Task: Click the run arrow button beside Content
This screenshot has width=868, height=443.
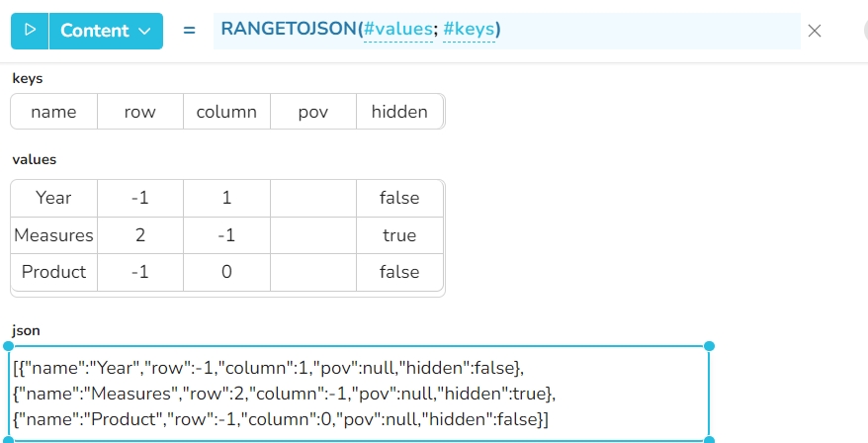Action: (30, 31)
